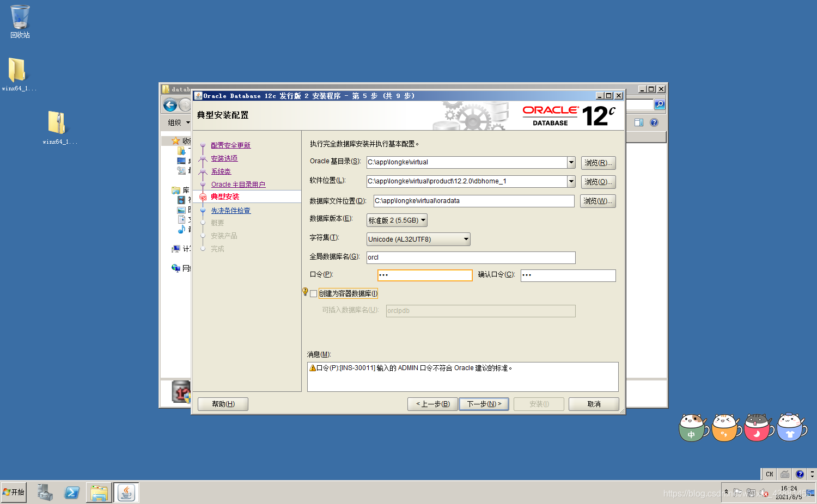Toggle Explorer preview pane icon
Screen dimensions: 817x504
pyautogui.click(x=639, y=122)
